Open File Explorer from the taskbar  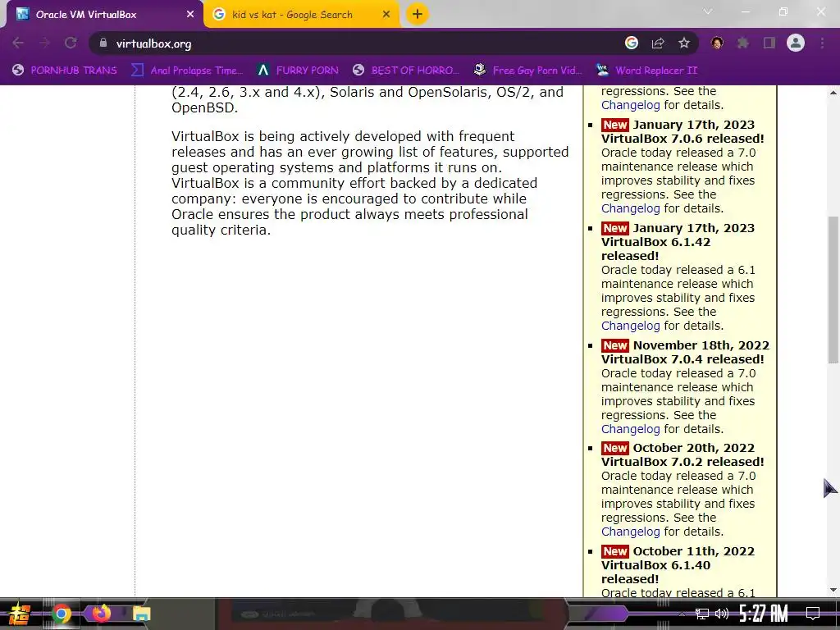click(x=141, y=614)
